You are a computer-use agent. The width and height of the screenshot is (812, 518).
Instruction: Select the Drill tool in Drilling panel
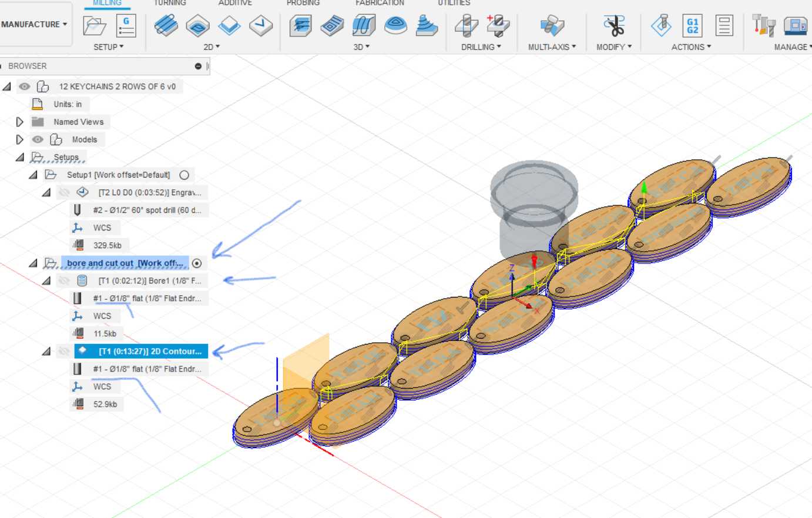(467, 26)
